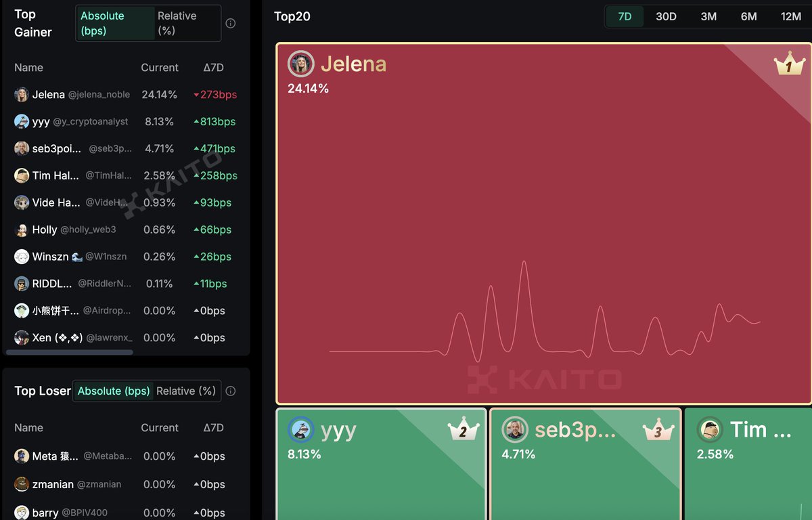Open the @zmanian handle link
The height and width of the screenshot is (520, 812).
tap(99, 484)
